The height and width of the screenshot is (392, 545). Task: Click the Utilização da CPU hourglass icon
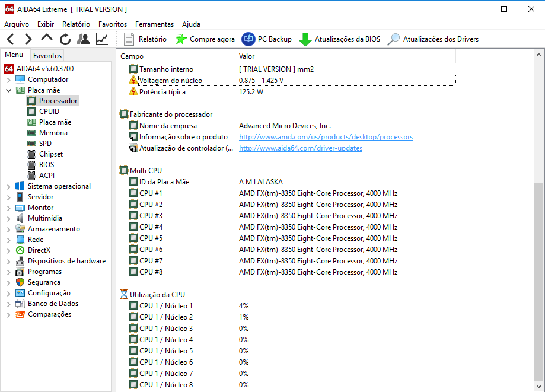pyautogui.click(x=124, y=294)
